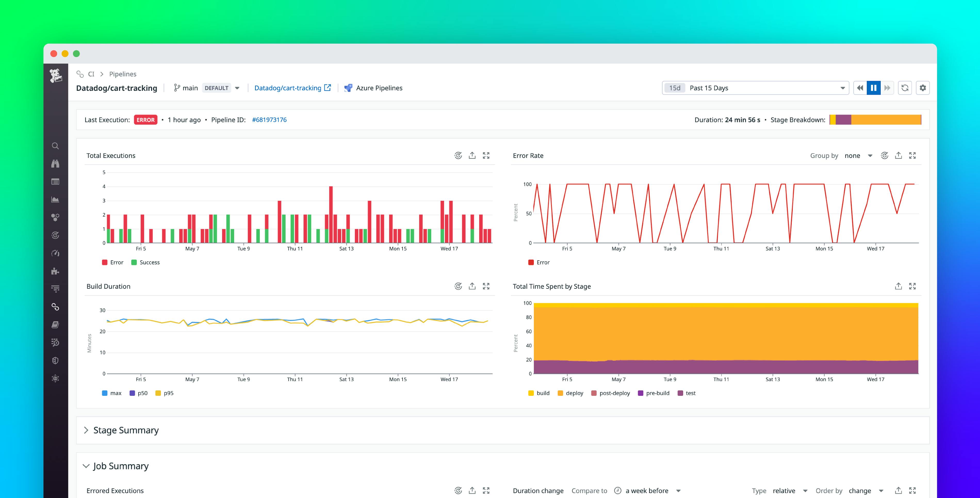This screenshot has height=498, width=980.
Task: Pause live data updates with pause button
Action: [873, 87]
